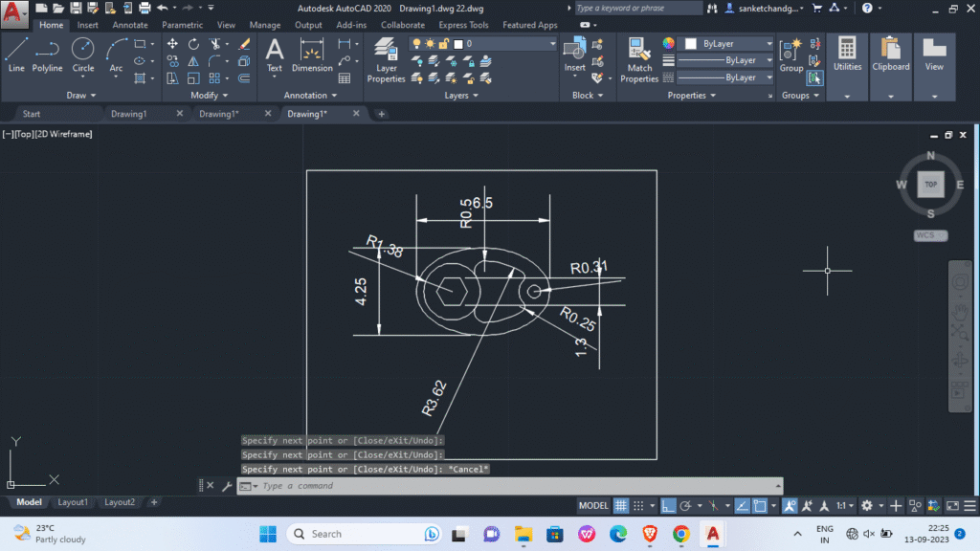Click the Rectangular Array tool icon
This screenshot has width=980, height=551.
click(214, 78)
